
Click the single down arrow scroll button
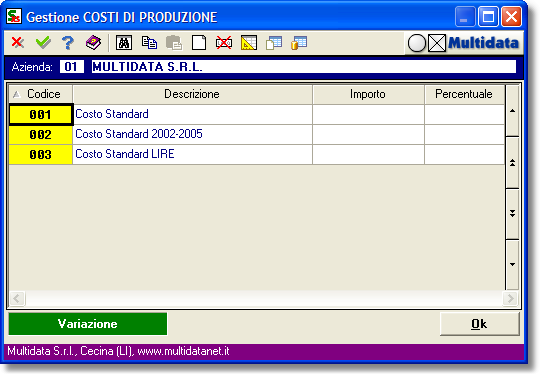coord(512,264)
